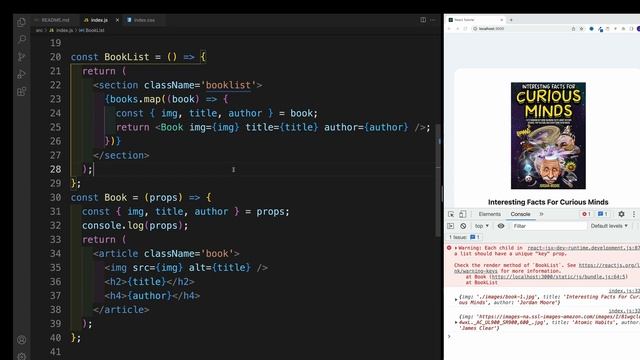Screen dimensions: 640x360
Task: Toggle the console sidebar
Action: (451, 226)
